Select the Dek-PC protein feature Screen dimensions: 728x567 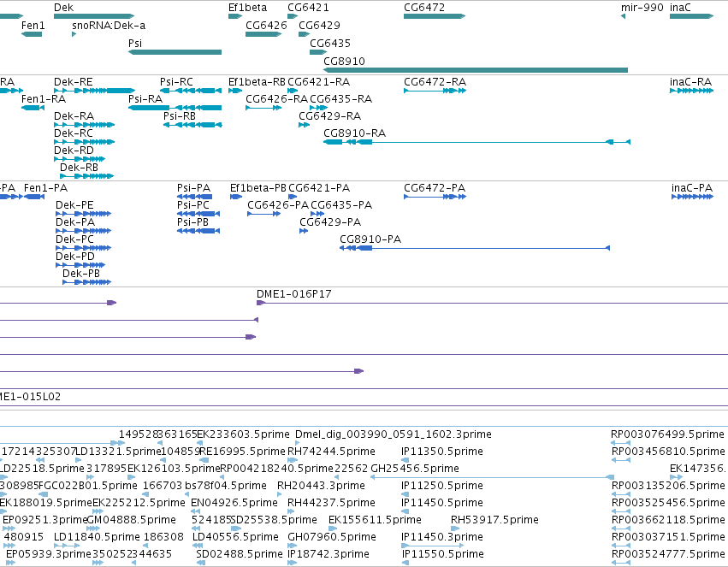point(83,248)
